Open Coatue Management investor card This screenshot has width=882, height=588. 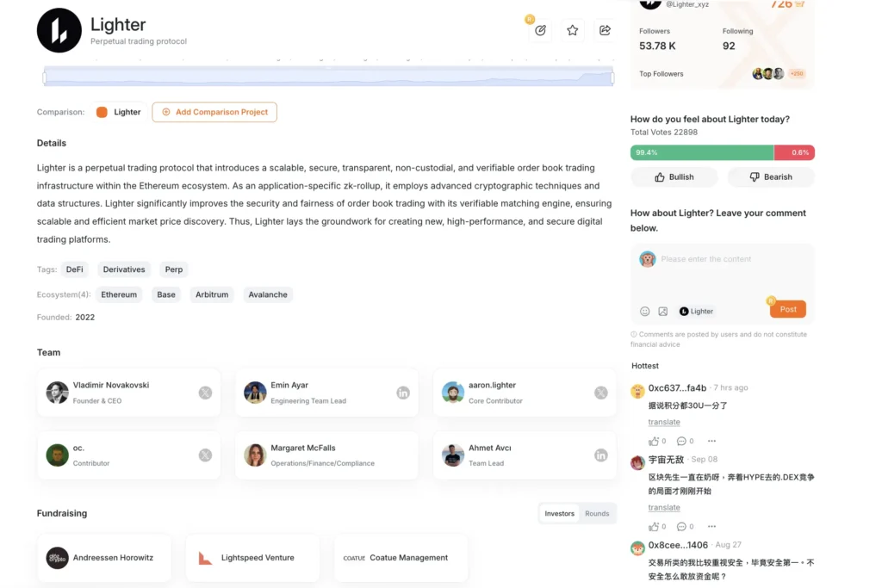401,558
